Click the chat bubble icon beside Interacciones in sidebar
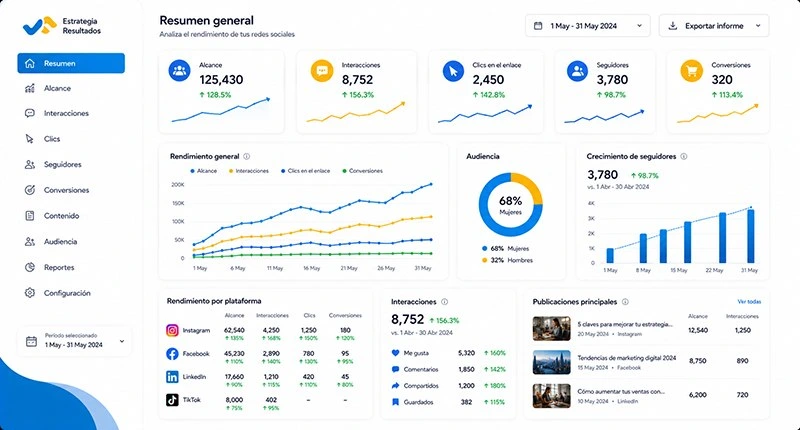Screen dimensions: 800x430 30,113
